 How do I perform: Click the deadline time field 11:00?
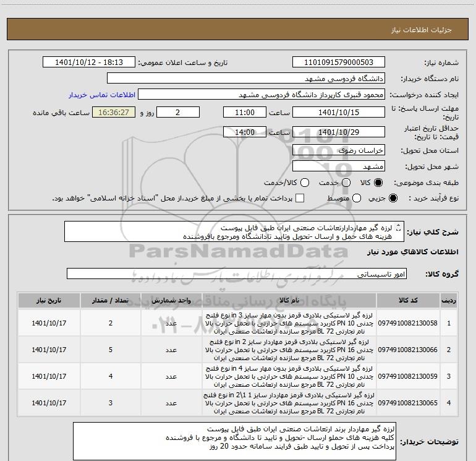[x=245, y=113]
